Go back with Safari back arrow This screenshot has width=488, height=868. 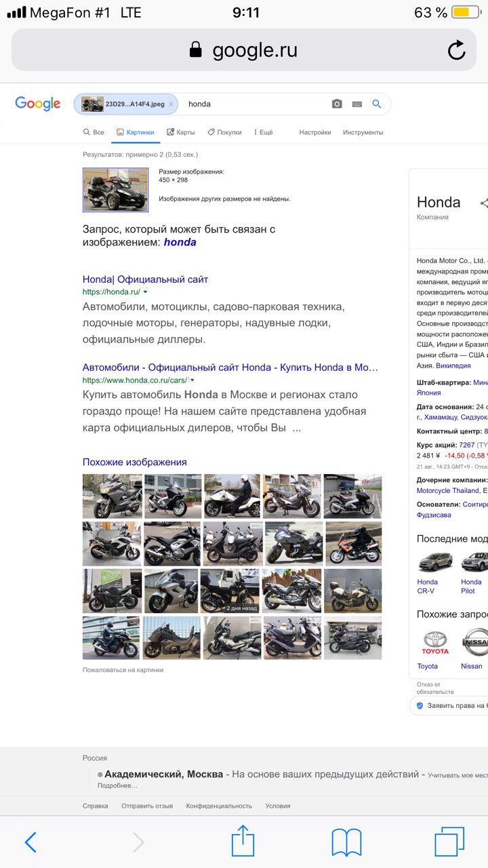tap(30, 842)
